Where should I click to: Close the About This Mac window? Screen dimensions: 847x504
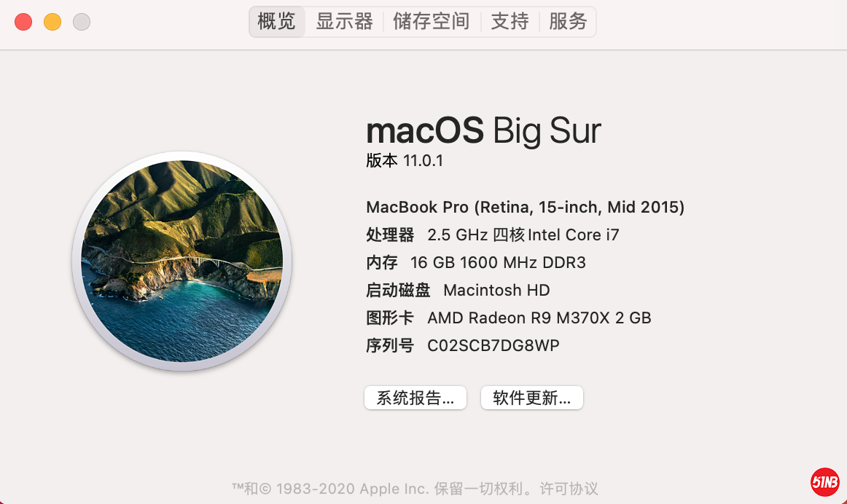click(23, 22)
